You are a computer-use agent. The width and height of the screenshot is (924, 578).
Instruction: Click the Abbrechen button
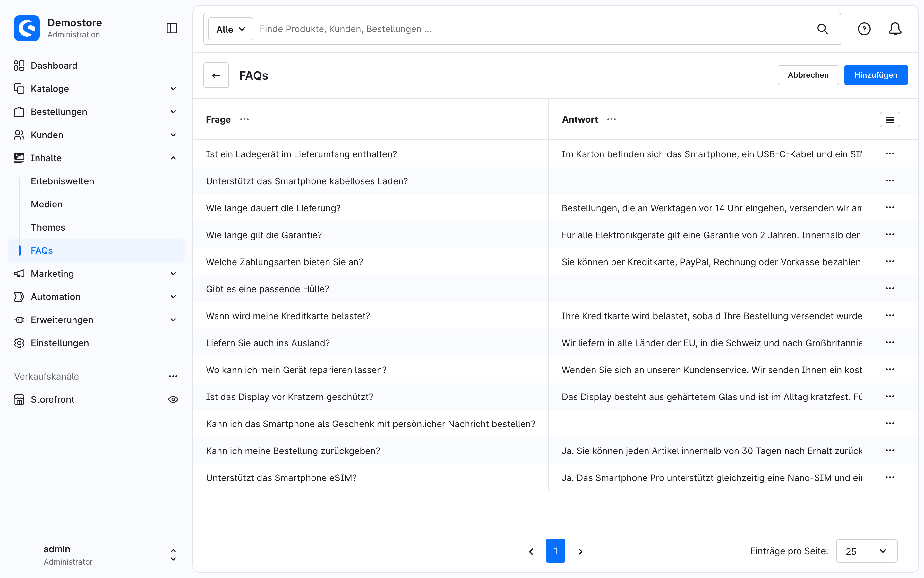(x=808, y=75)
